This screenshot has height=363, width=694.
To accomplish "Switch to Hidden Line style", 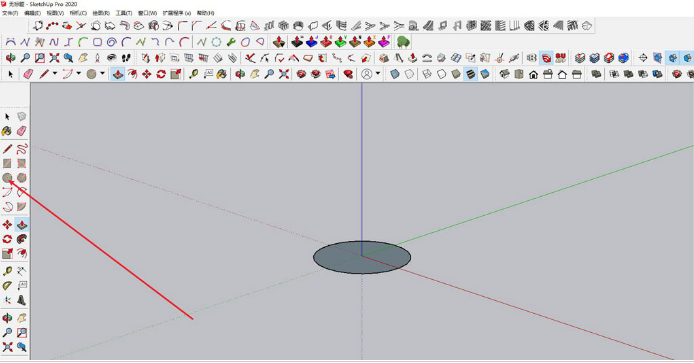I will click(442, 74).
